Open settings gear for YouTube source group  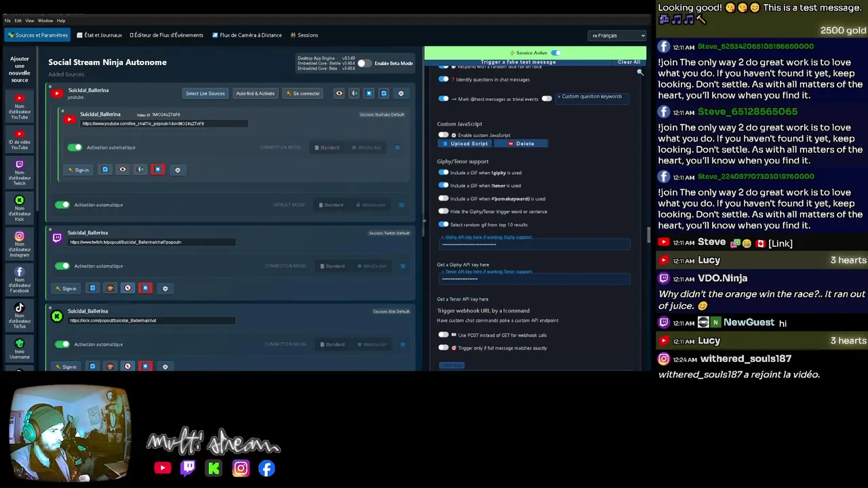pos(401,94)
